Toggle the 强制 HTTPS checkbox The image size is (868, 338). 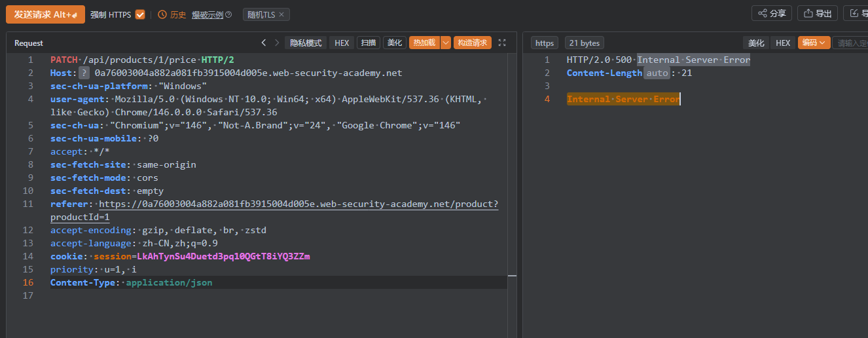(x=140, y=14)
